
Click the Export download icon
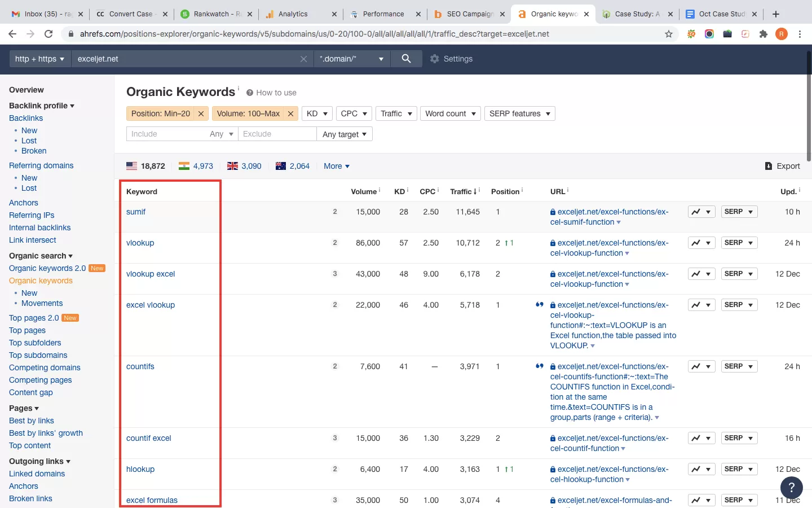tap(768, 166)
